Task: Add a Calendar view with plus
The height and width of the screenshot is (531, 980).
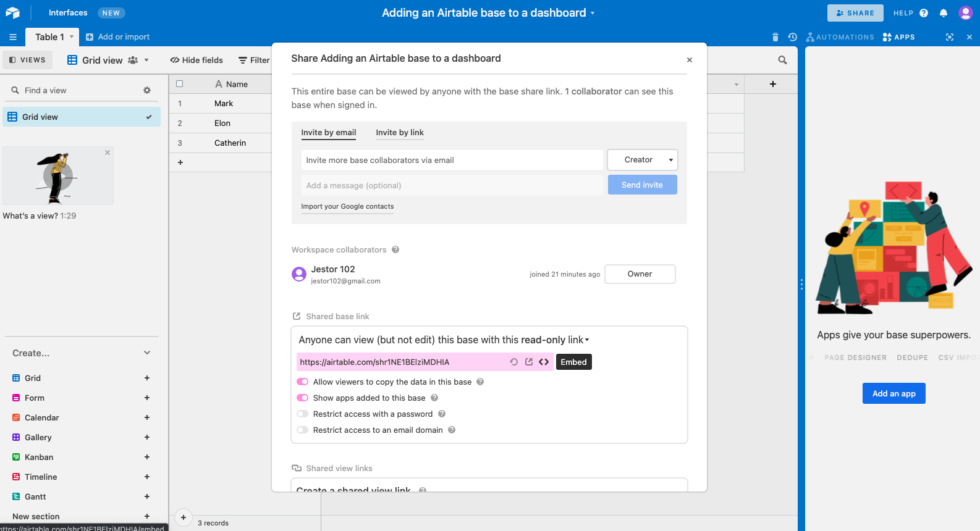Action: click(x=147, y=417)
